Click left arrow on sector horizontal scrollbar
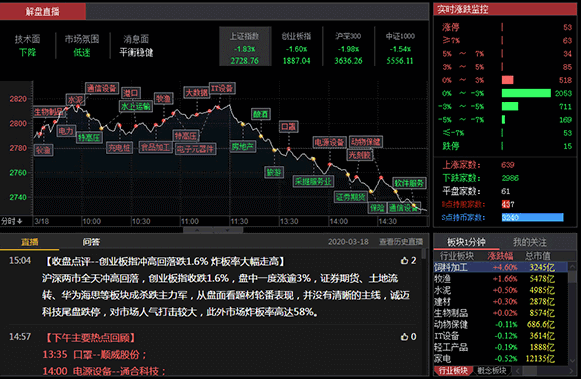This screenshot has height=379, width=581. 518,370
